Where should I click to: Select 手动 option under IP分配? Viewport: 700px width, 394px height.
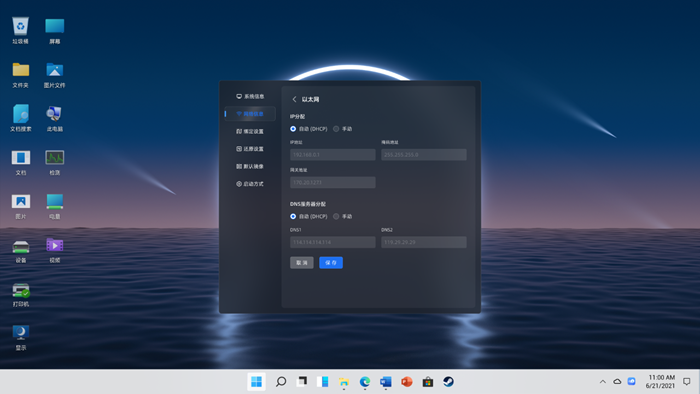tap(336, 129)
